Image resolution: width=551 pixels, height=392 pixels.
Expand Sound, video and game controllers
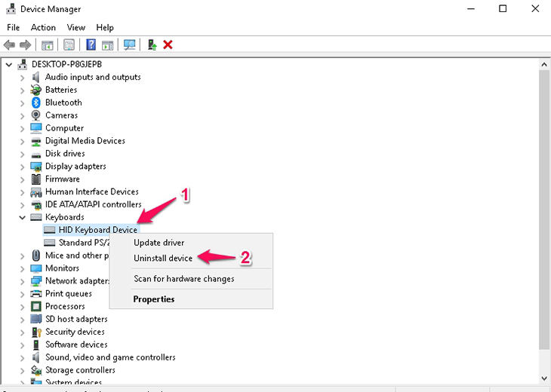22,358
